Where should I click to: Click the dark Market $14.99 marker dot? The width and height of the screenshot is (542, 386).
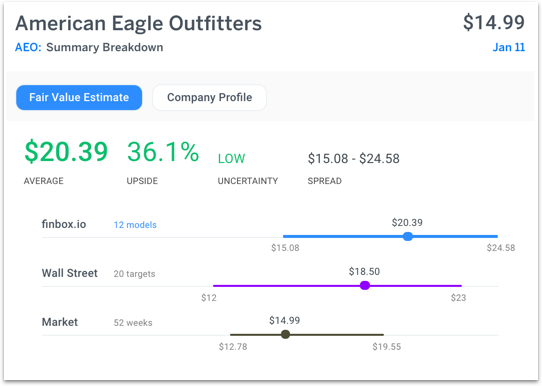coord(285,335)
